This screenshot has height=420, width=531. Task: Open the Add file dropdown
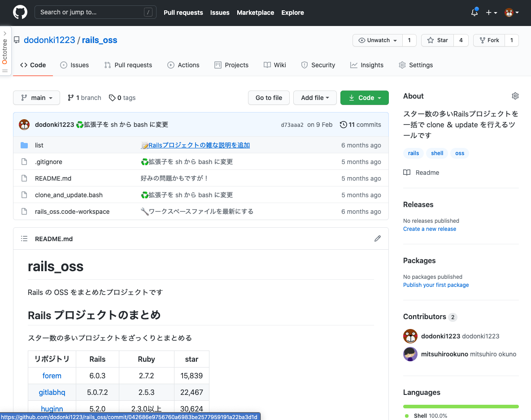(x=315, y=98)
